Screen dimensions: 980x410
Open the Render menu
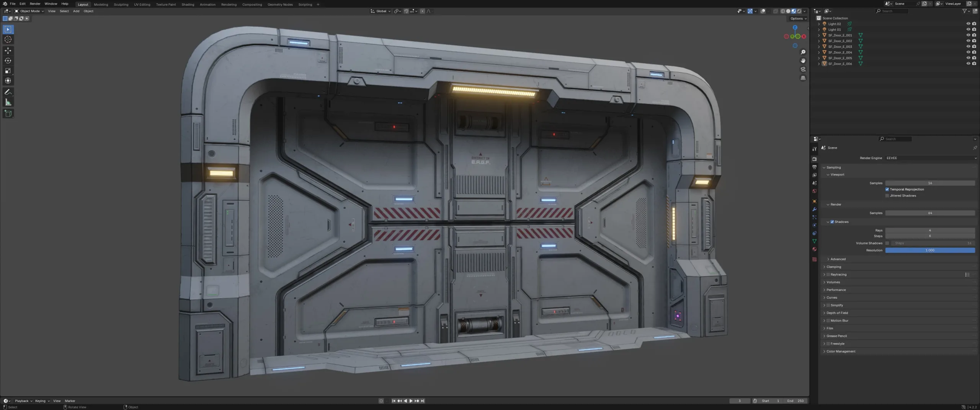[x=35, y=4]
